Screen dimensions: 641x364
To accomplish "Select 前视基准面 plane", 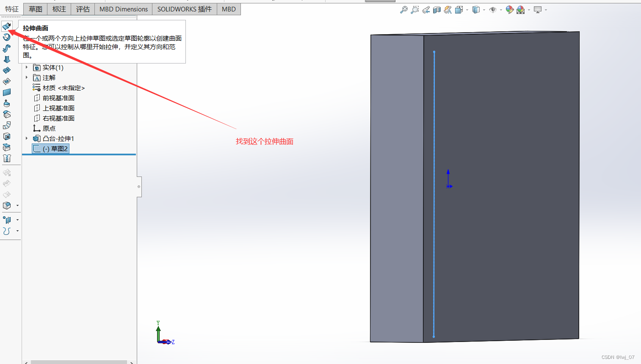I will tap(54, 98).
